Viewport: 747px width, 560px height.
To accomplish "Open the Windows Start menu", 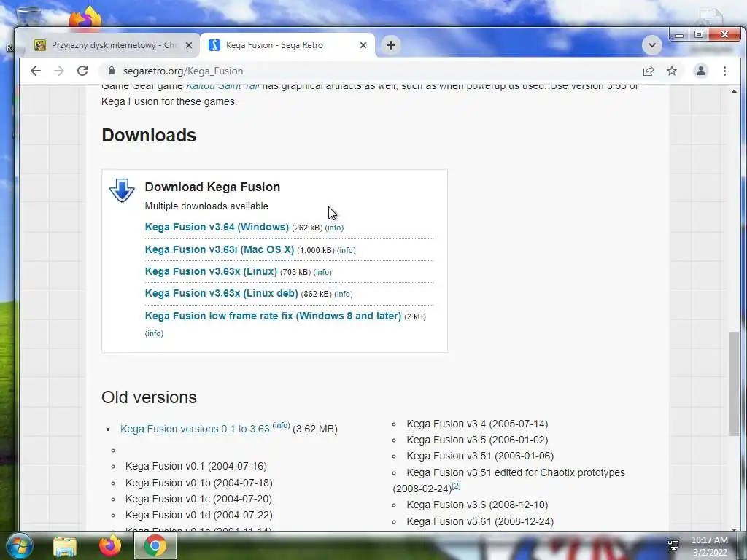I will [19, 545].
